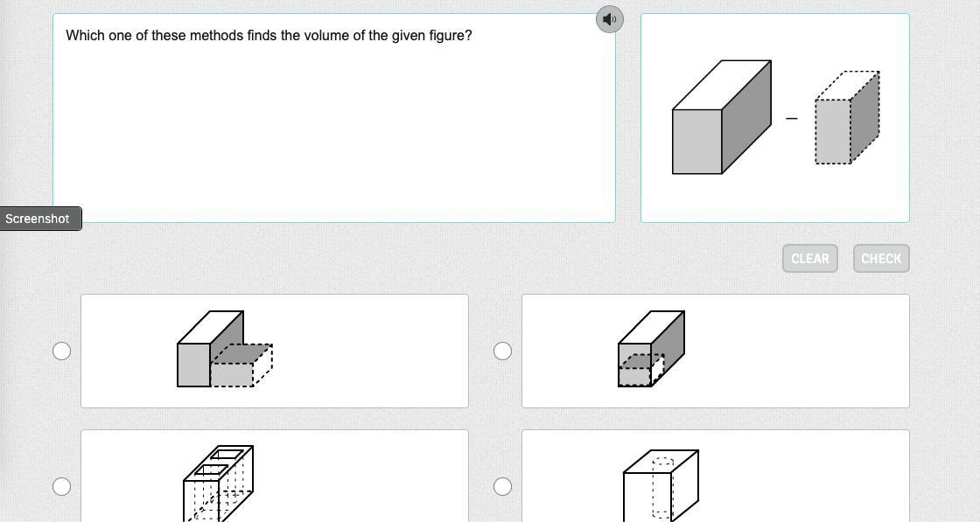The width and height of the screenshot is (980, 522).
Task: Play the question audio with the speaker icon
Action: 610,19
